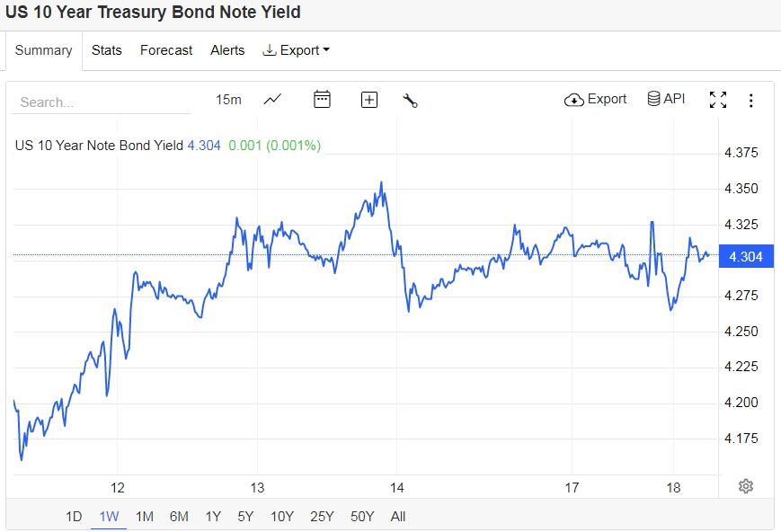Click the 4.304 current value price label

746,257
